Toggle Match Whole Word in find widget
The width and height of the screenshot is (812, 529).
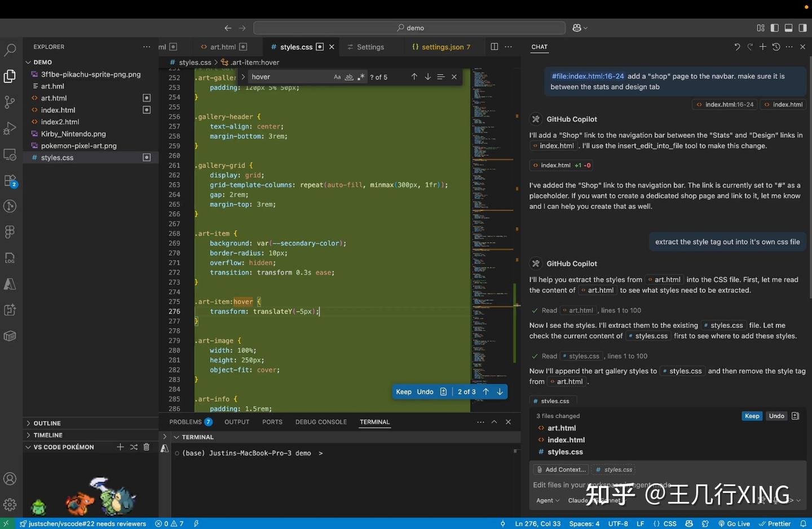pos(349,77)
